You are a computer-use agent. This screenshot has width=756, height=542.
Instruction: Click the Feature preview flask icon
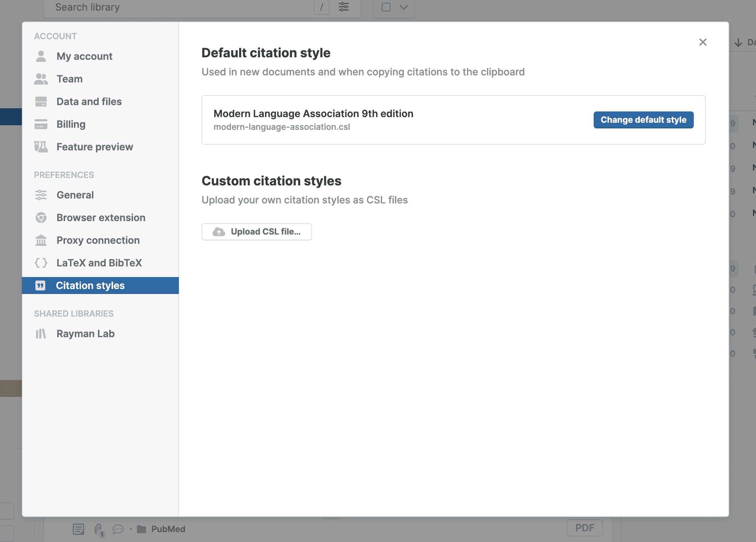tap(41, 147)
